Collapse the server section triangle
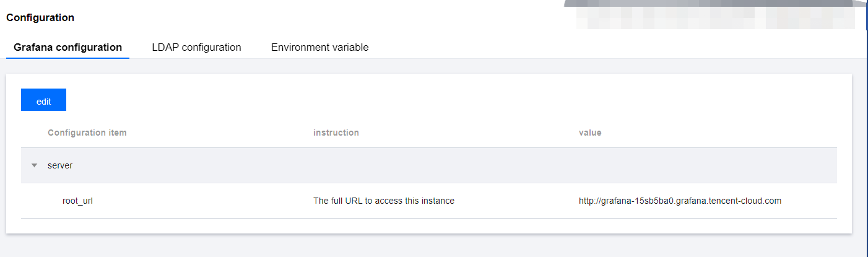The image size is (868, 257). tap(35, 165)
